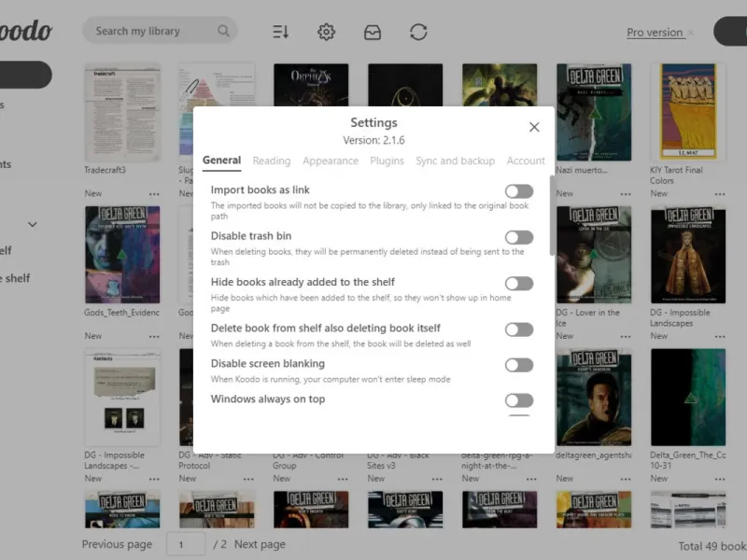Open more options for DG - Adv - Black Sites v3
Image resolution: width=747 pixels, height=560 pixels.
[437, 479]
